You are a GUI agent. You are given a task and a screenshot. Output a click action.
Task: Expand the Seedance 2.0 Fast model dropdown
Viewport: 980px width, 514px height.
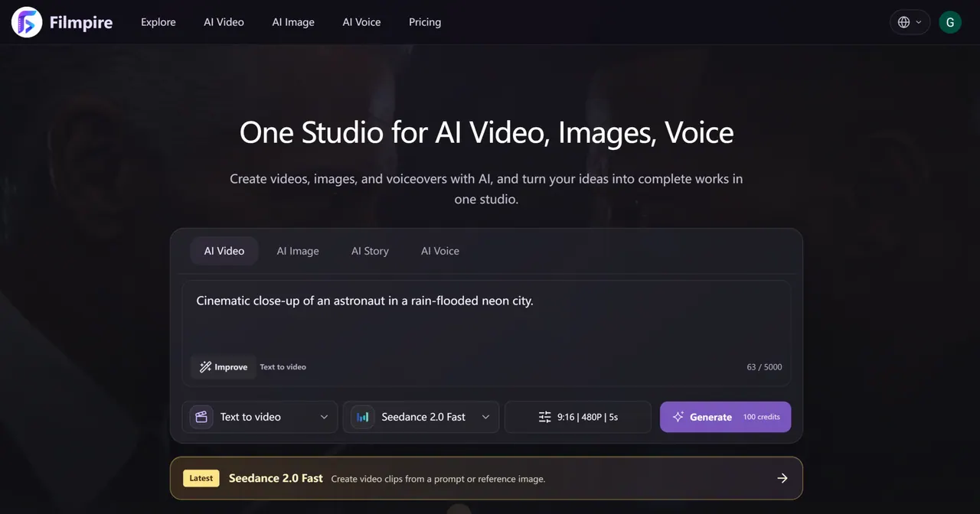[421, 417]
